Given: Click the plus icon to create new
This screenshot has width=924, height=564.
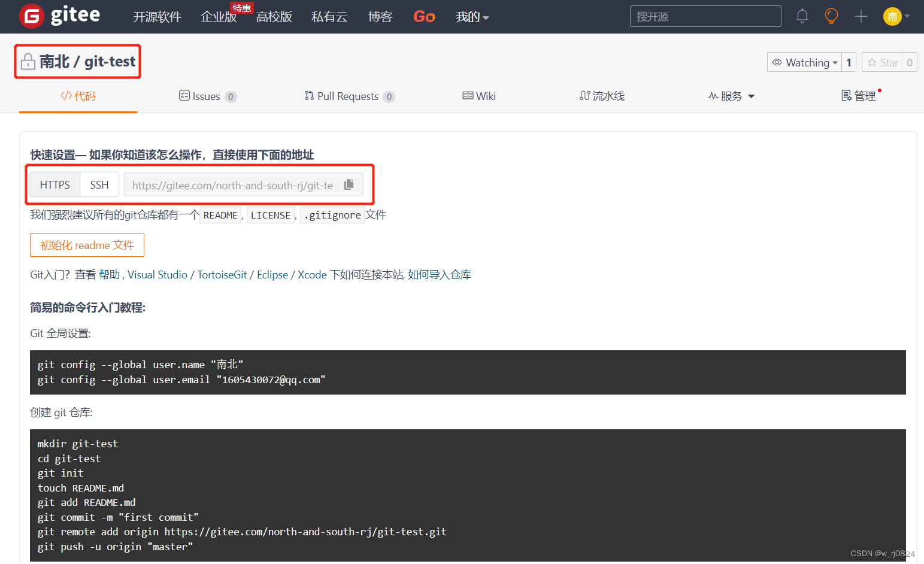Looking at the screenshot, I should pyautogui.click(x=861, y=16).
